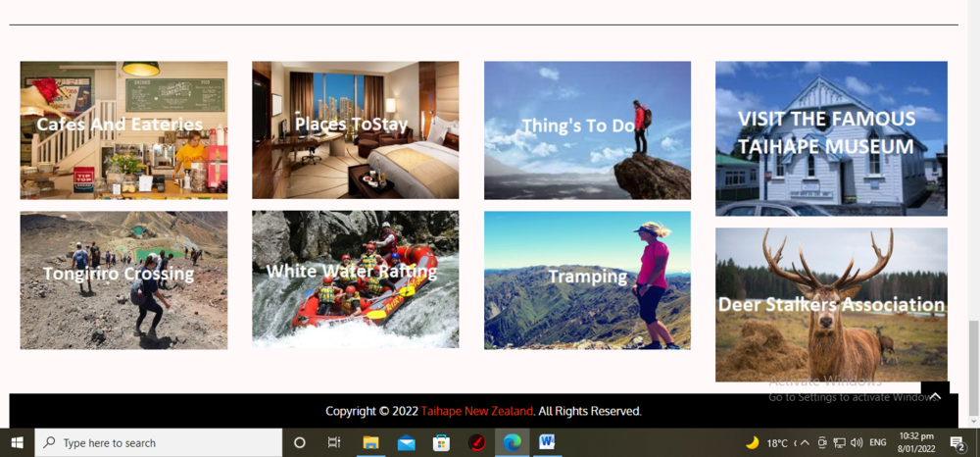Screen dimensions: 980x457
Task: Click the Meet Now tray icon
Action: click(x=822, y=442)
